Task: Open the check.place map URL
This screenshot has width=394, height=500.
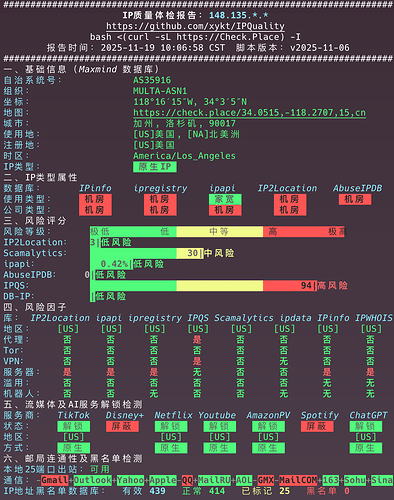Action: coord(249,113)
